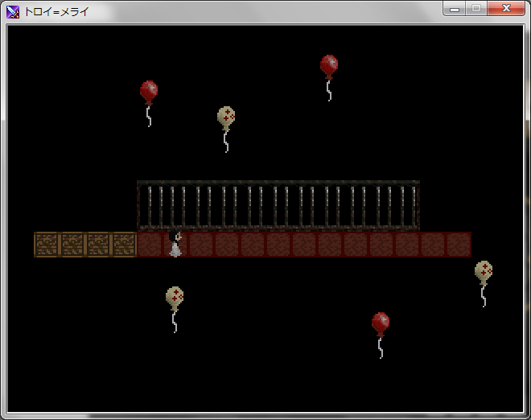
Task: Click the brown crate adjacent to red blocks
Action: (124, 245)
